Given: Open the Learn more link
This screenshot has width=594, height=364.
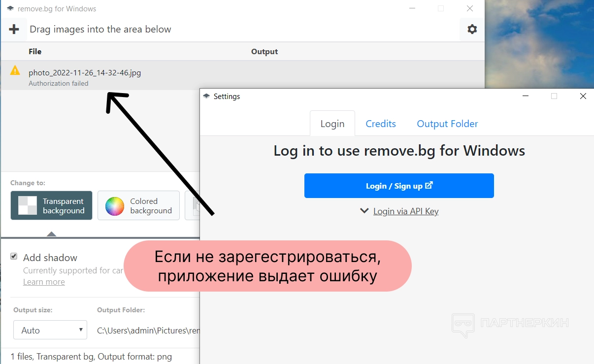Looking at the screenshot, I should click(x=44, y=282).
